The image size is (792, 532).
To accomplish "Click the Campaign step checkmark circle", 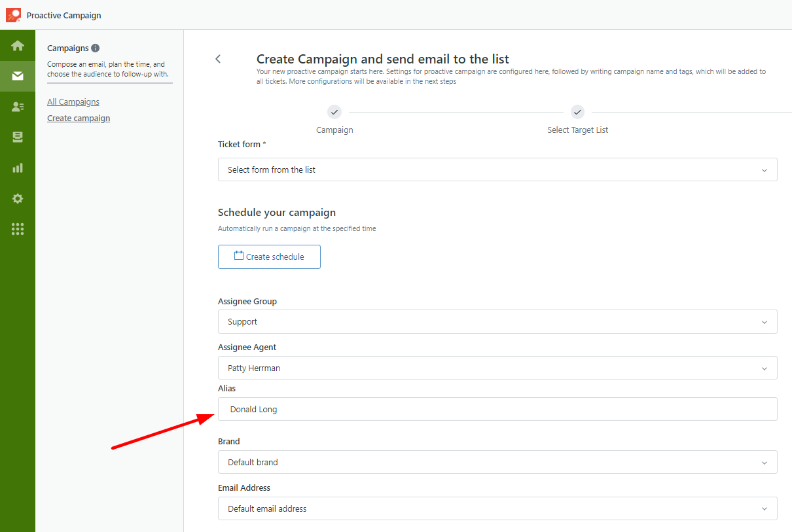I will tap(334, 112).
